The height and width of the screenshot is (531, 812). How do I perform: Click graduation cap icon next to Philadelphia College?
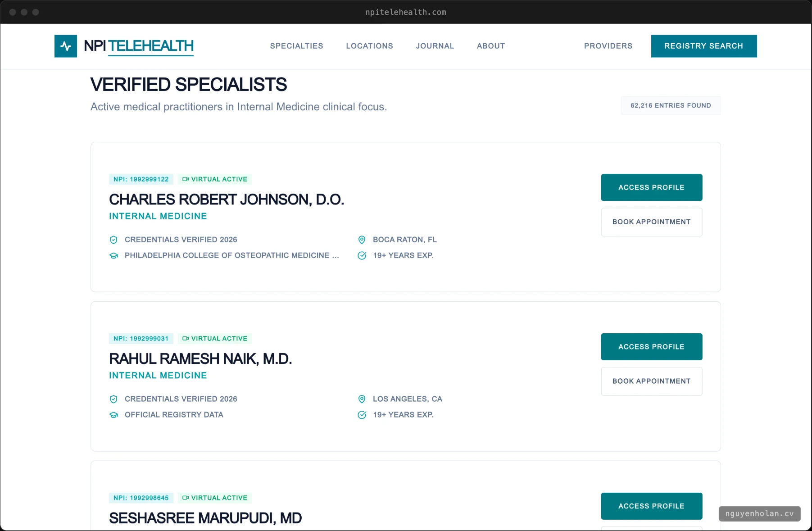(x=114, y=255)
